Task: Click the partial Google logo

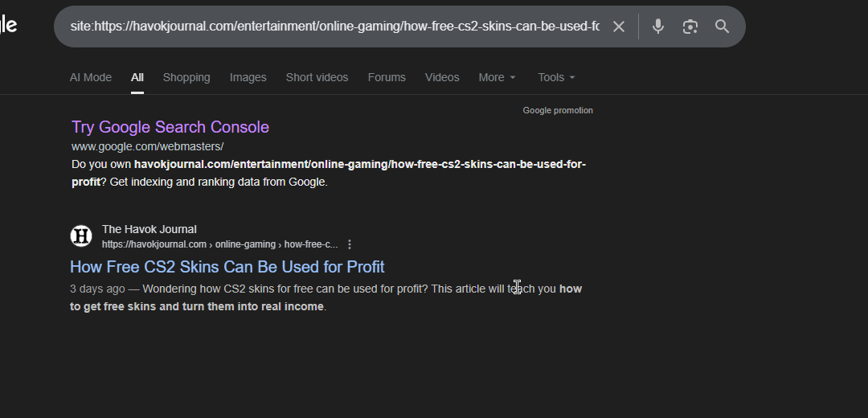Action: click(8, 26)
